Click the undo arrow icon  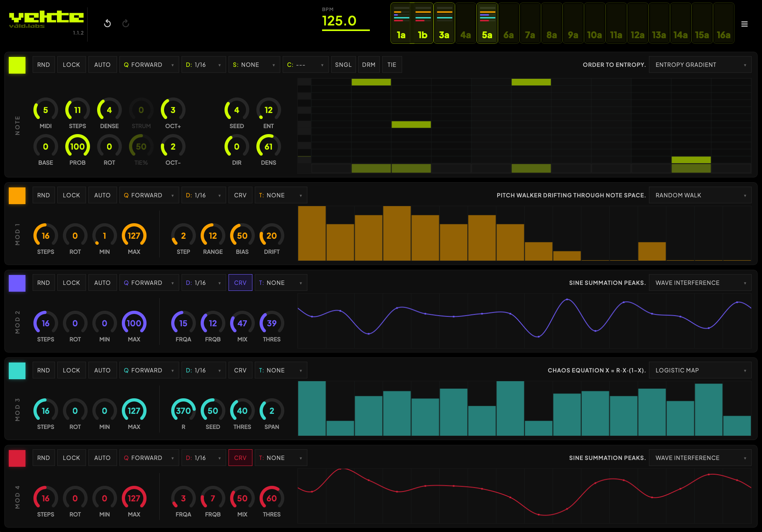107,23
